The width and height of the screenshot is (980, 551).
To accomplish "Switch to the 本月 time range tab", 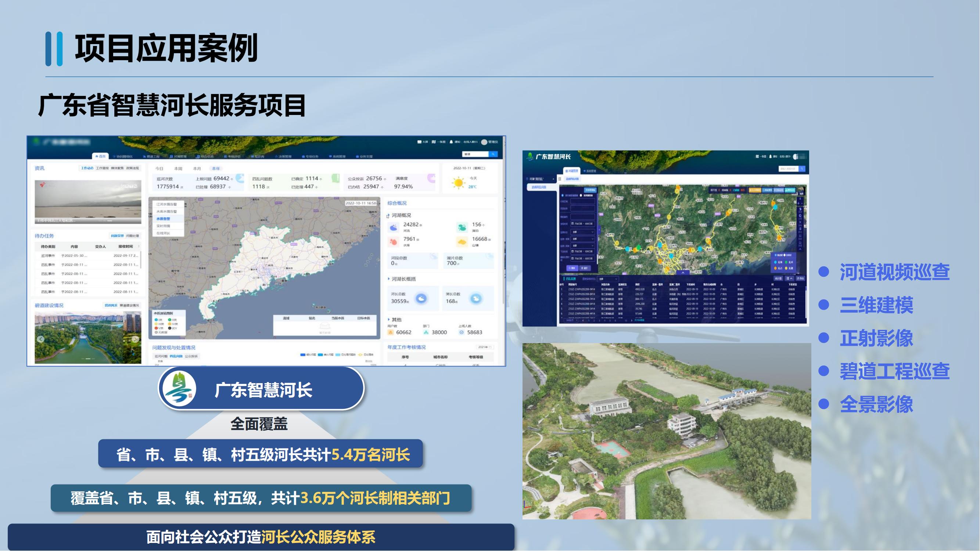I will (x=197, y=169).
